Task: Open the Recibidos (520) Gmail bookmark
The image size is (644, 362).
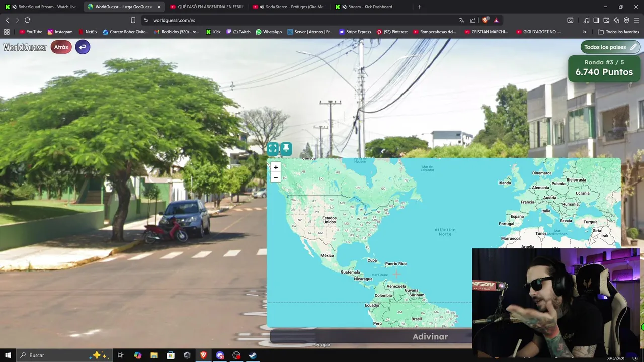Action: [177, 32]
